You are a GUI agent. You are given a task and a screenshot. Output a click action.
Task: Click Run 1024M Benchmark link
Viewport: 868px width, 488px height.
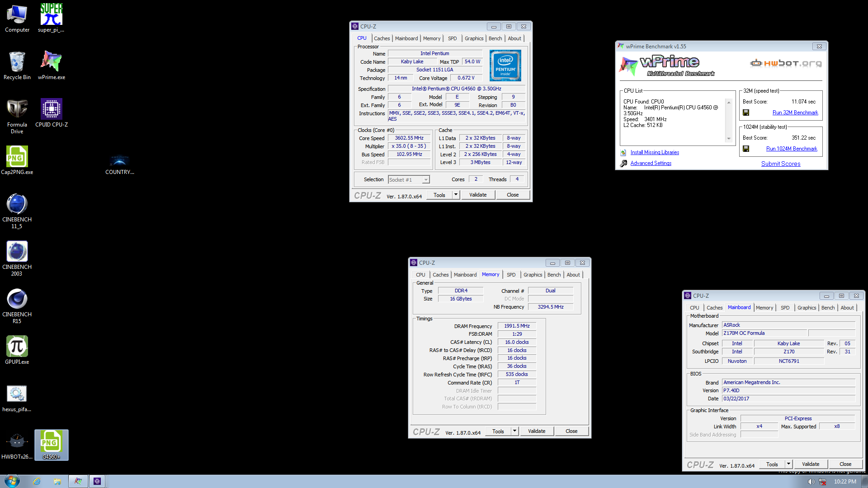(x=792, y=149)
